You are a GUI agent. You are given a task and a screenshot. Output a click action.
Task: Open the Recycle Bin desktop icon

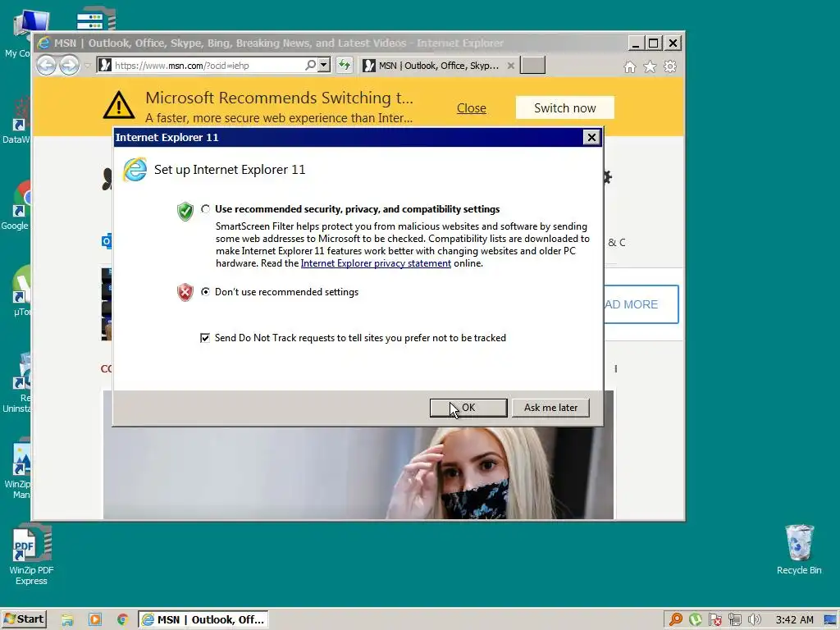pos(799,550)
